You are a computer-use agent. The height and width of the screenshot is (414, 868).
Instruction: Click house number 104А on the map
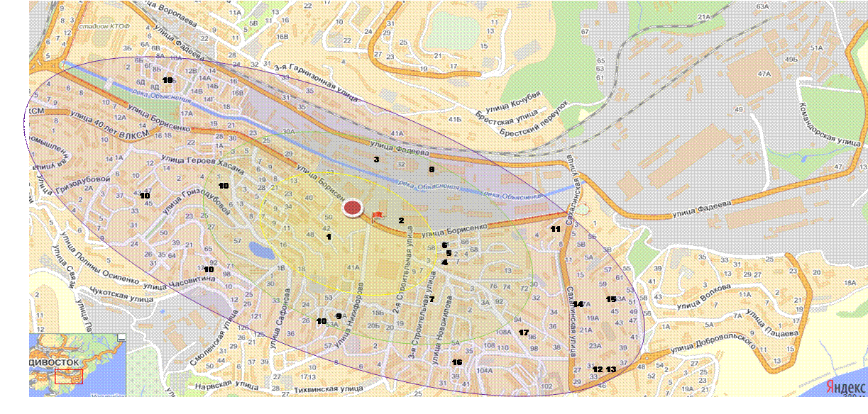pyautogui.click(x=485, y=369)
